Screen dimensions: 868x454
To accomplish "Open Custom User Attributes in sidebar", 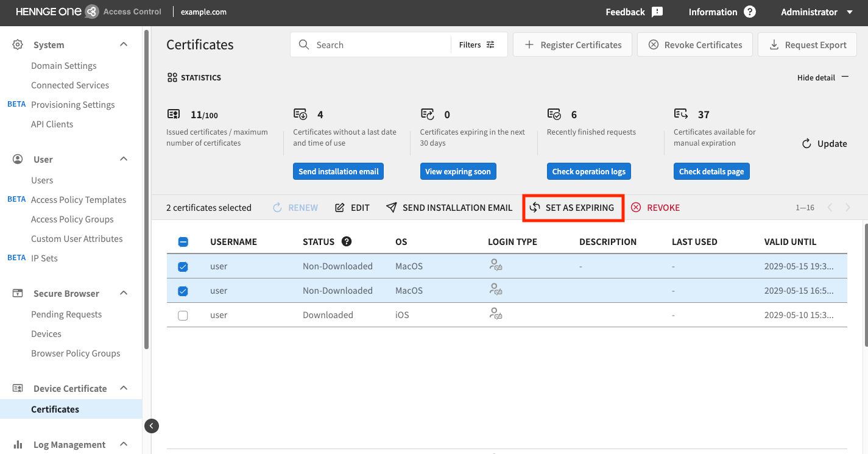I will click(77, 238).
